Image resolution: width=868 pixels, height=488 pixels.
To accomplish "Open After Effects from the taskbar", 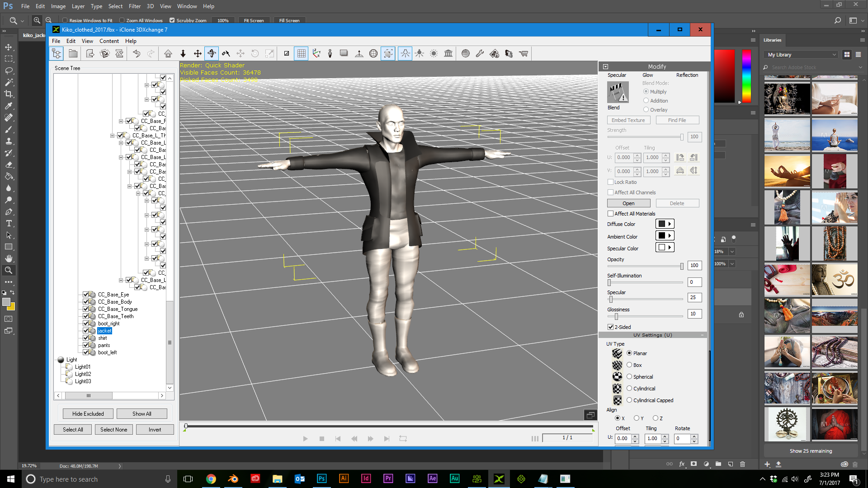I will tap(433, 479).
